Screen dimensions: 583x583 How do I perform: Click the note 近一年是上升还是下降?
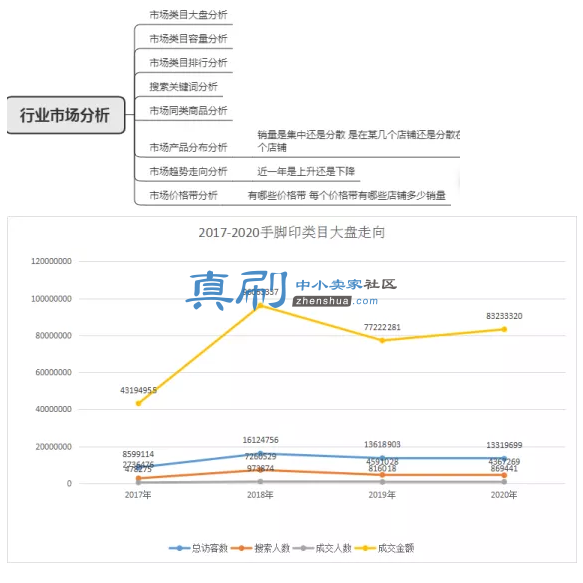click(x=306, y=171)
